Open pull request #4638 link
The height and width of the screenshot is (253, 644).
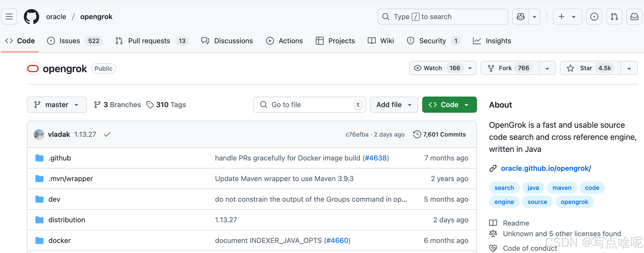(375, 158)
